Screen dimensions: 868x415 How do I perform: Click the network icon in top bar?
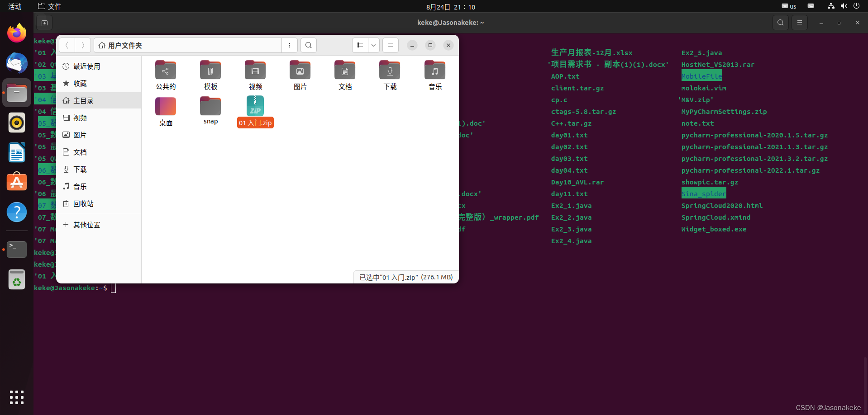click(x=831, y=6)
